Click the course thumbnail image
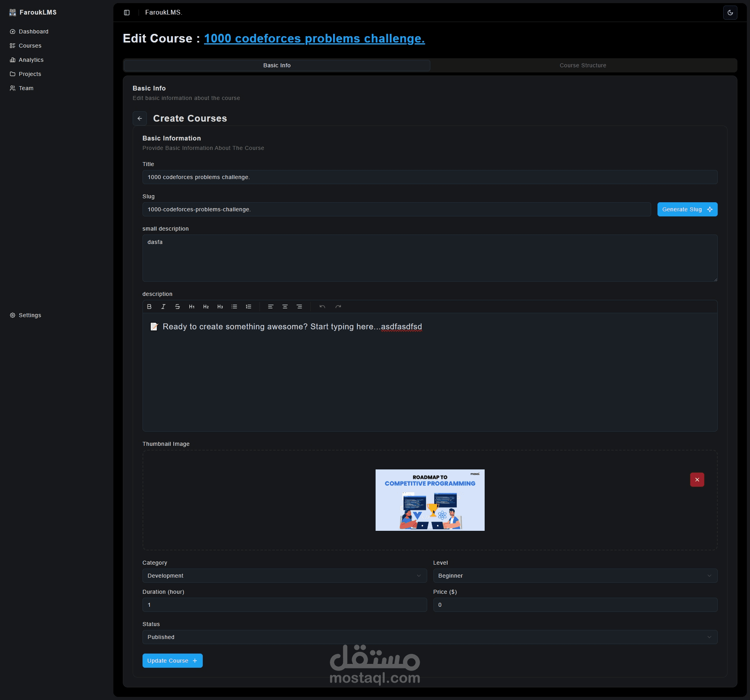This screenshot has width=750, height=700. (430, 500)
